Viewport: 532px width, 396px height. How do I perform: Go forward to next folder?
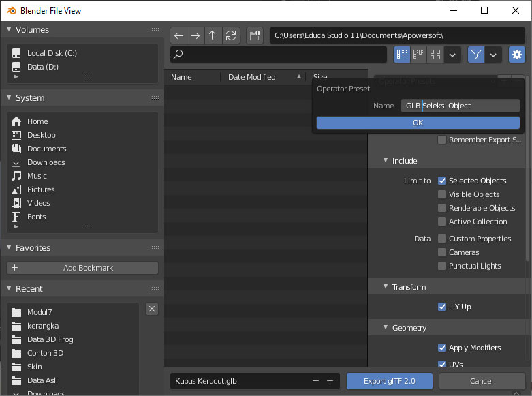click(195, 35)
